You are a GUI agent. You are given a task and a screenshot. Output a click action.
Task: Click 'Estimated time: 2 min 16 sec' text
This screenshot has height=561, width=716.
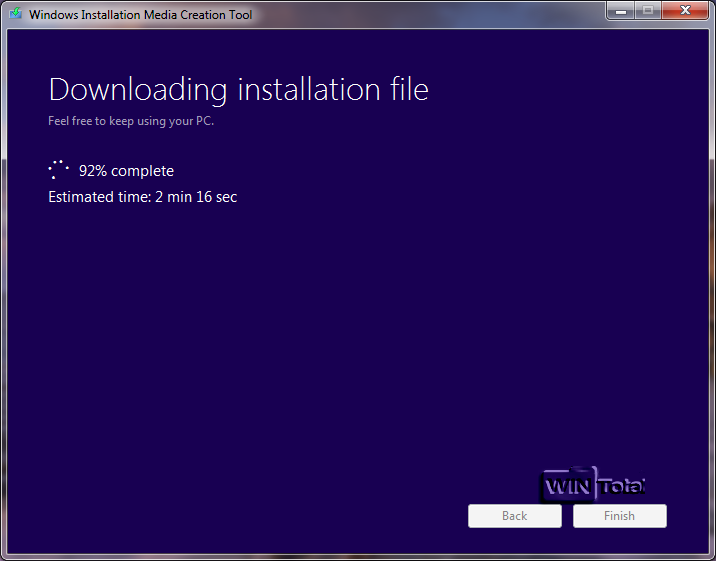[142, 197]
